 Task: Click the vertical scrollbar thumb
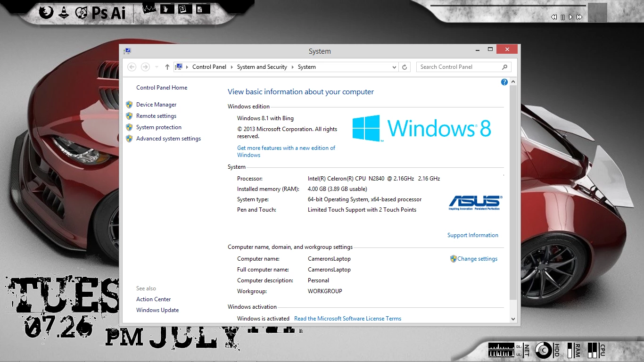[513, 192]
